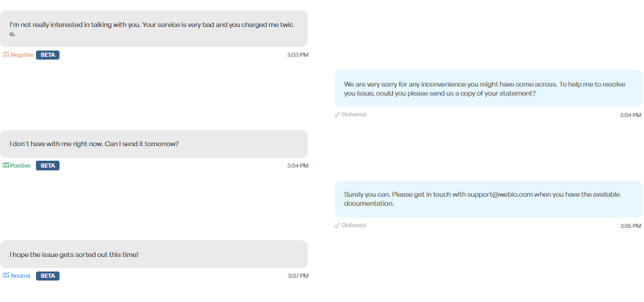Click the Positive sentiment label text
The image size is (644, 302).
point(21,166)
